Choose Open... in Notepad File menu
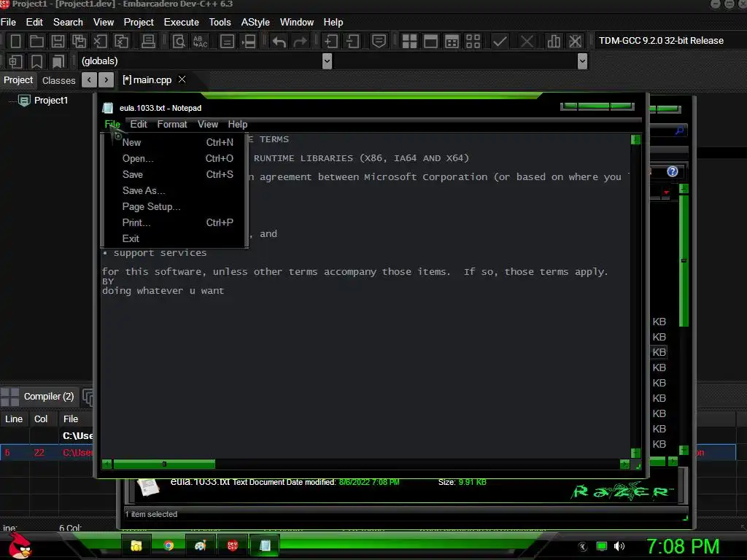 (174, 158)
